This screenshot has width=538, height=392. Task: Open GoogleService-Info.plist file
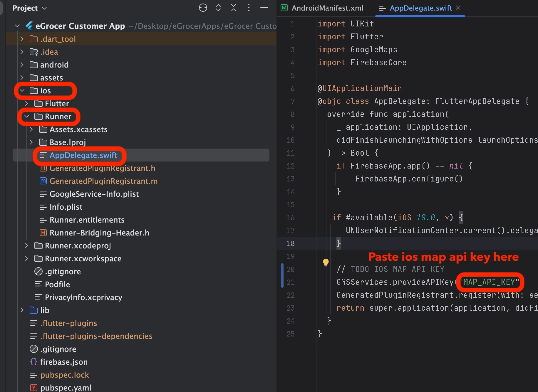click(x=94, y=194)
